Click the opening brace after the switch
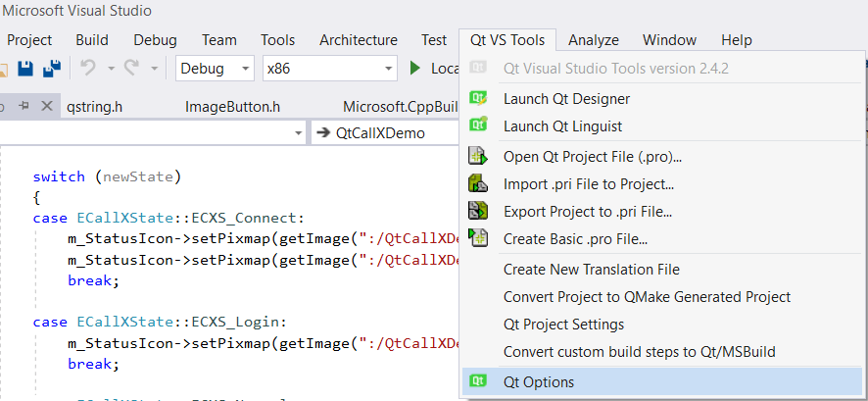 click(x=36, y=198)
